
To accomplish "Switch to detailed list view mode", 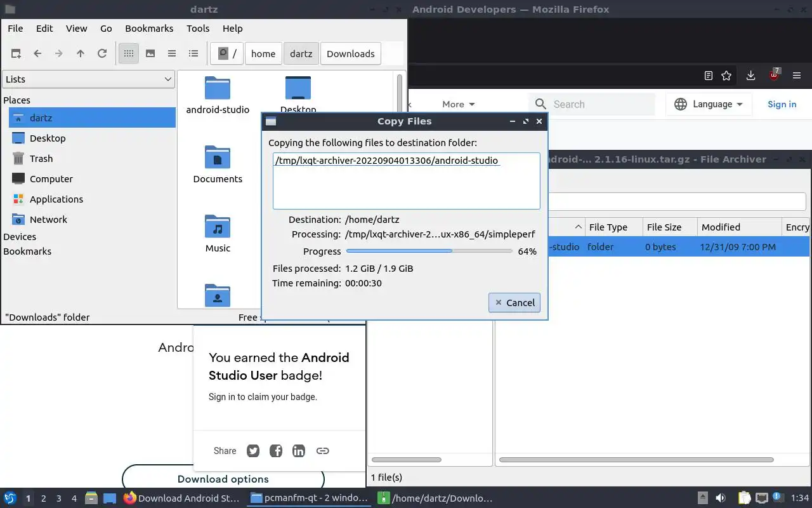I will tap(193, 53).
